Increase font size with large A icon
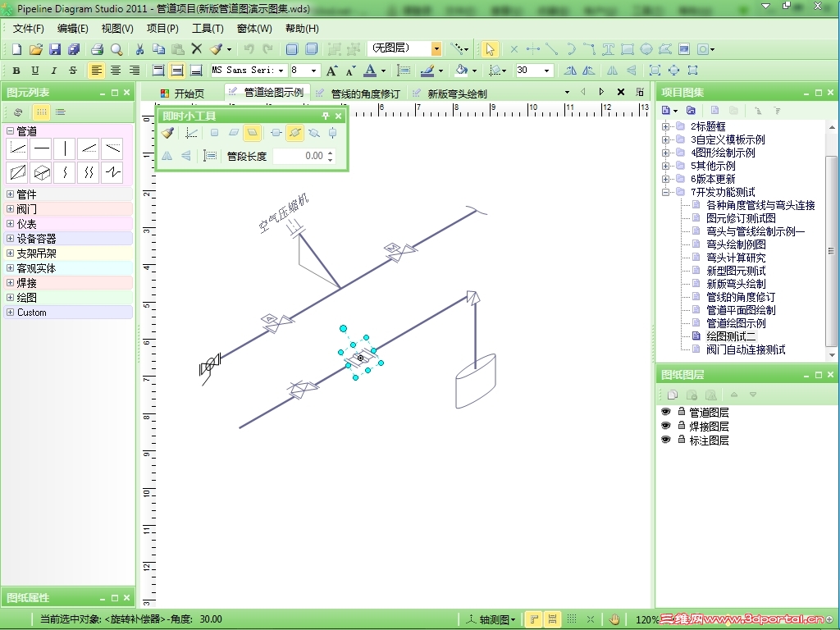The width and height of the screenshot is (840, 630). [331, 71]
